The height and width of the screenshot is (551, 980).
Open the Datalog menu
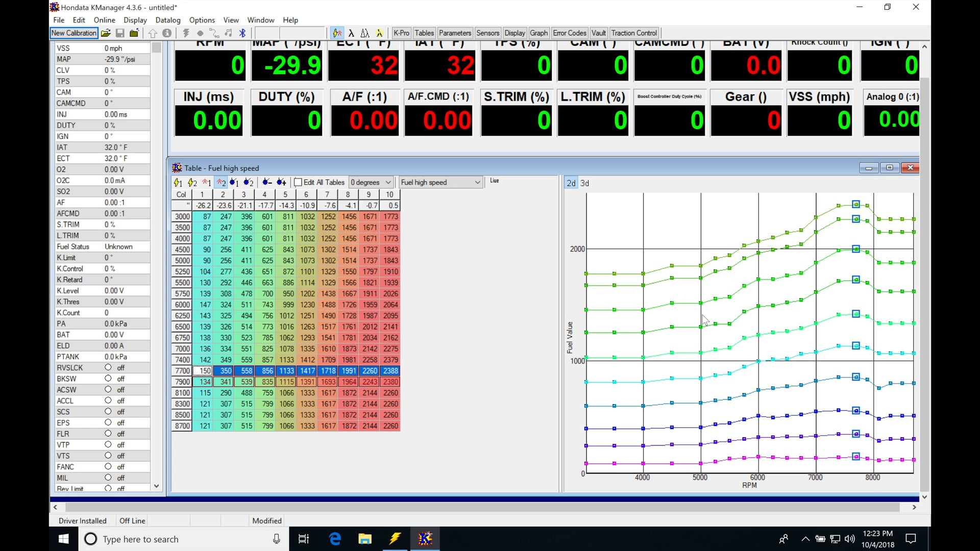167,20
